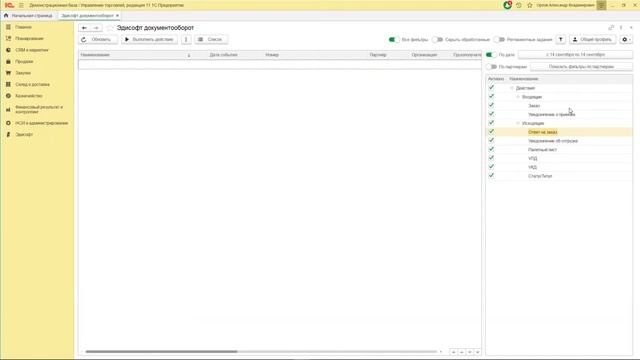Collapse the Исходящие tree node

(518, 123)
